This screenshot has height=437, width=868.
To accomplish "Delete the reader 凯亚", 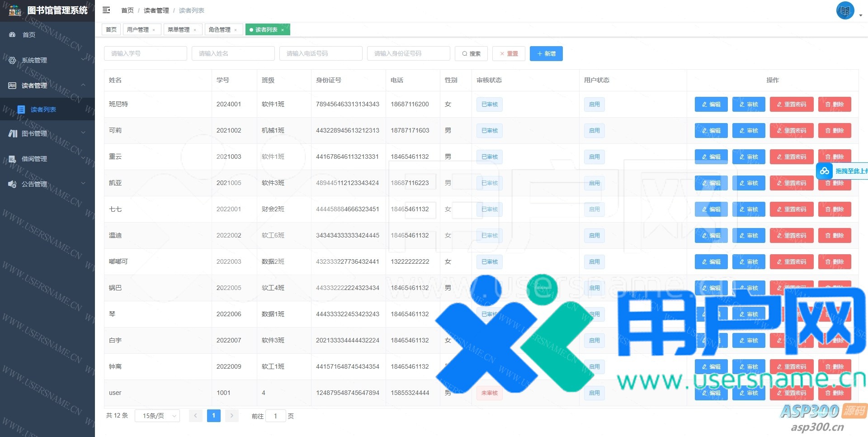I will 835,183.
